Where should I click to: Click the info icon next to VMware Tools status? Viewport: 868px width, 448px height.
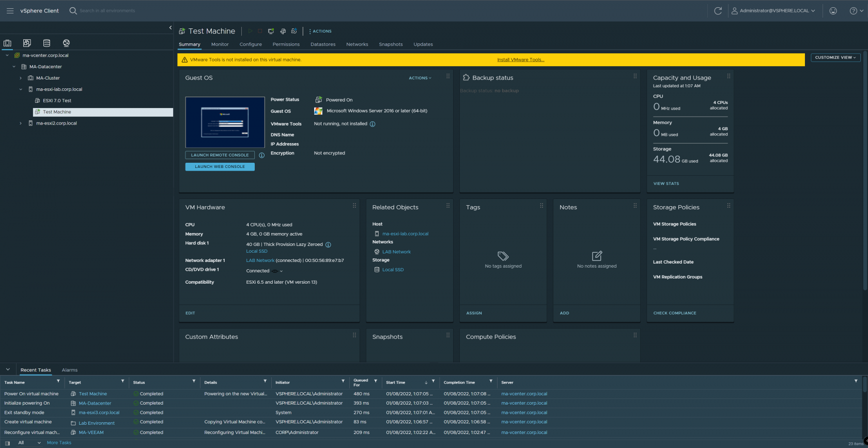[373, 124]
